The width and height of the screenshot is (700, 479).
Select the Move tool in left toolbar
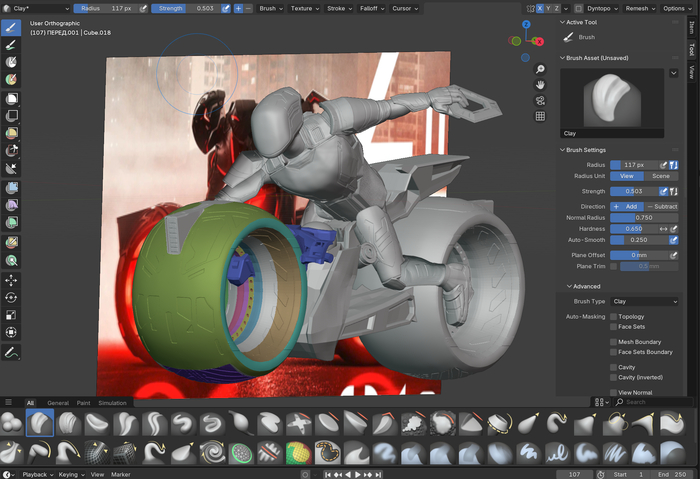(x=12, y=281)
